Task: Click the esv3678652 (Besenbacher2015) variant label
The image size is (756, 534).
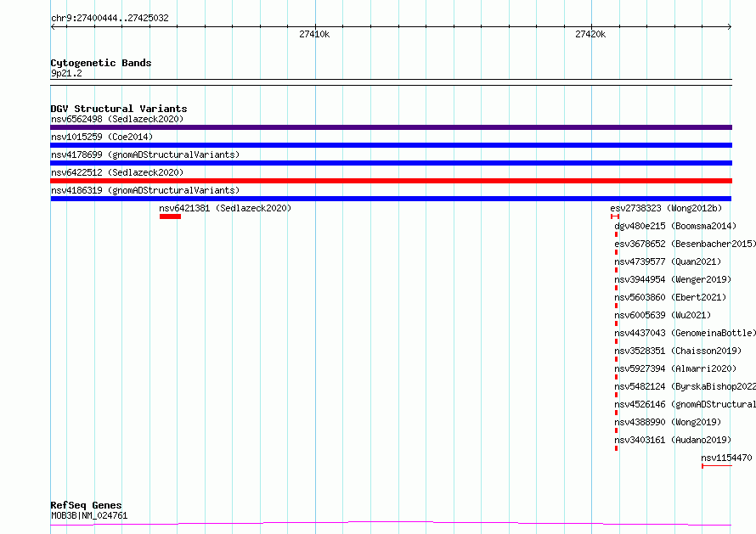Action: tap(685, 244)
